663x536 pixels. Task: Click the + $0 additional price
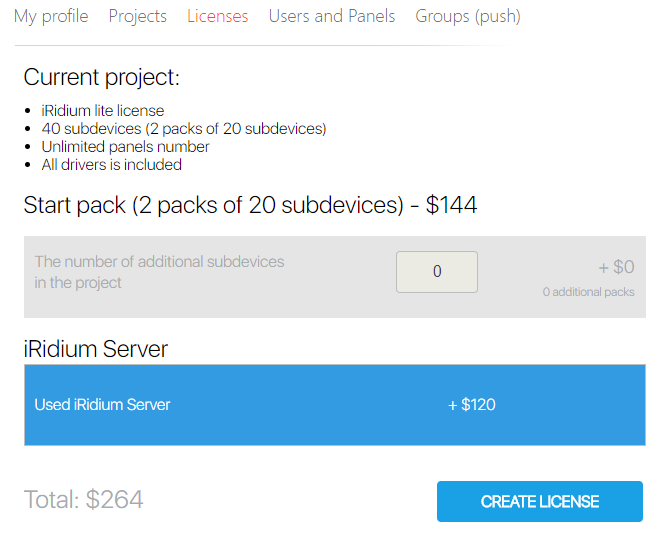click(x=616, y=267)
